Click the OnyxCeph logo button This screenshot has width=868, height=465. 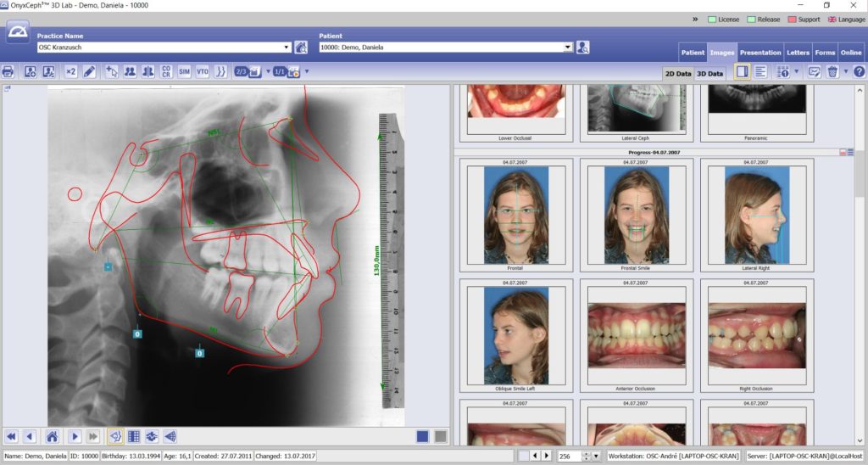(x=18, y=32)
